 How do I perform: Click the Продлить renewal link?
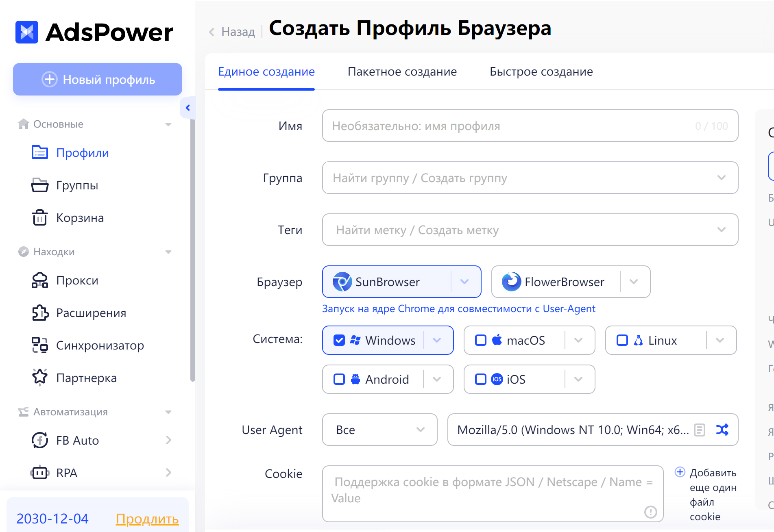(x=147, y=519)
